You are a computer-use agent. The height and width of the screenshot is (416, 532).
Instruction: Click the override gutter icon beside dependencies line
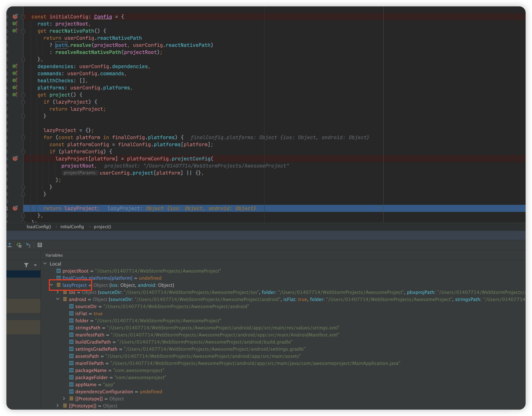coord(15,66)
